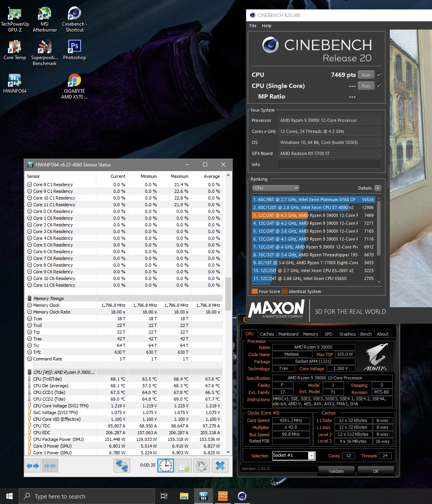Open HWiNFO sensor settings gear icon

click(x=202, y=466)
